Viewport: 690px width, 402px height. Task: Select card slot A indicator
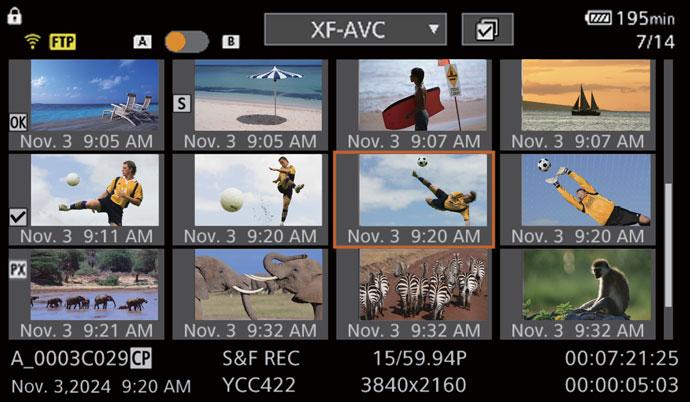[x=142, y=42]
